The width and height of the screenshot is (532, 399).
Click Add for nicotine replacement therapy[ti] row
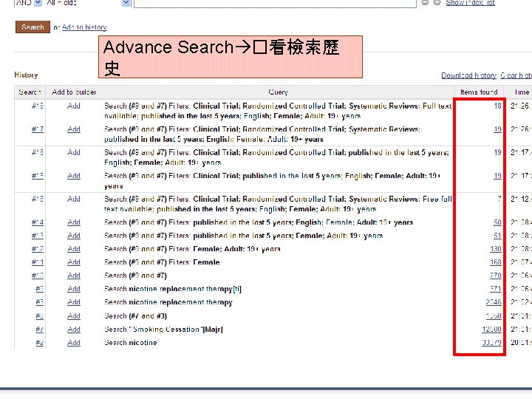[x=74, y=289]
